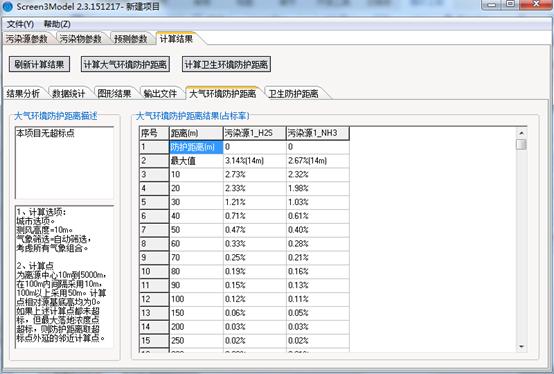Click the 0.47% cell in row 7

tap(255, 230)
